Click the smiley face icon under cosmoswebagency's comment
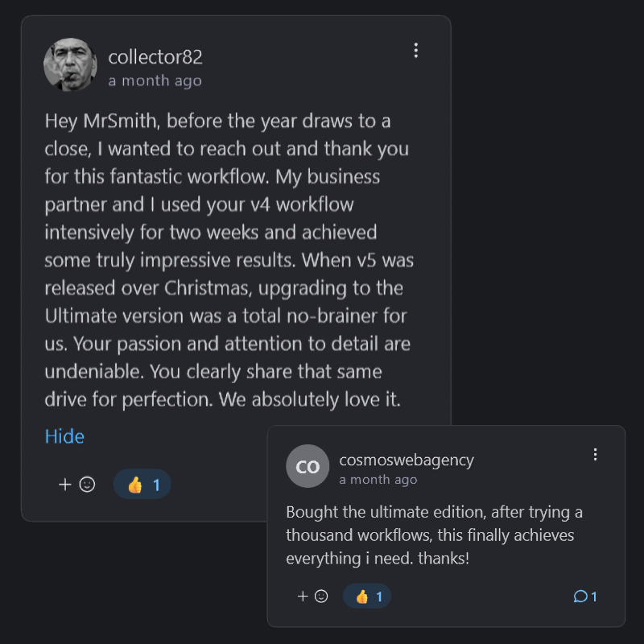The height and width of the screenshot is (644, 644). tap(321, 597)
